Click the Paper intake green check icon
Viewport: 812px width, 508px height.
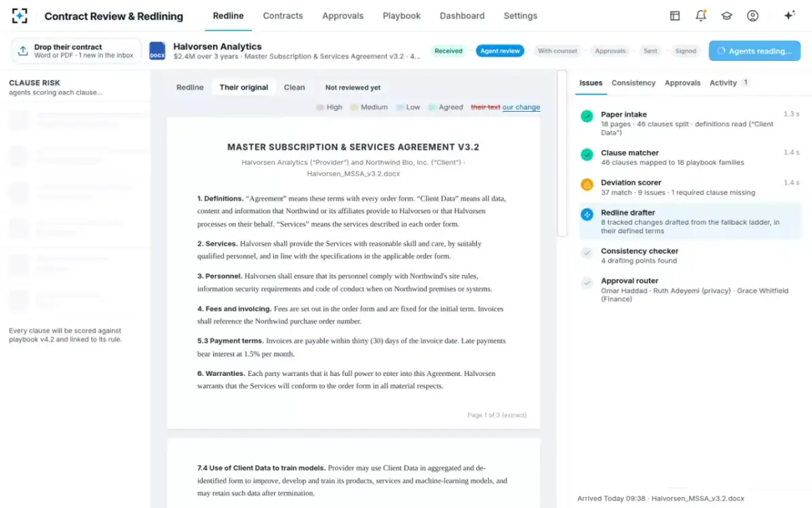[x=587, y=117]
